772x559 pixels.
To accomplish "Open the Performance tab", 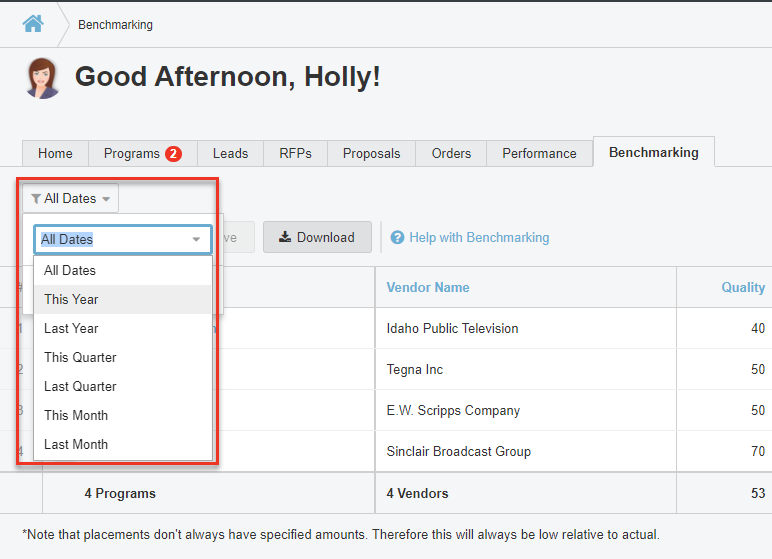I will tap(539, 154).
